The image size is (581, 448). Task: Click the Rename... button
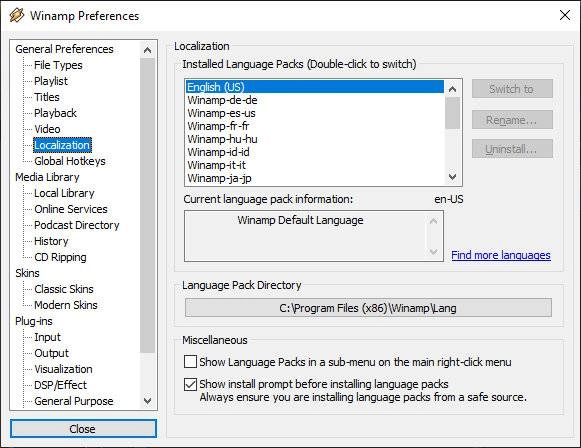tap(512, 120)
